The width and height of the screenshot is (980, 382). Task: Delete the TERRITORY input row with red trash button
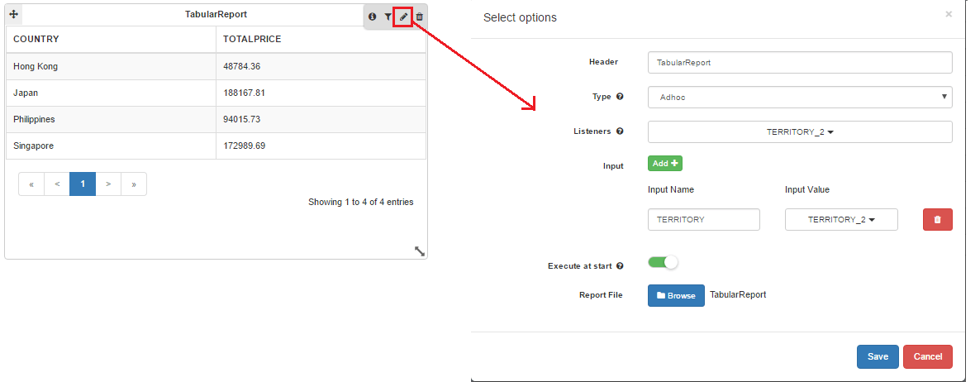(938, 219)
